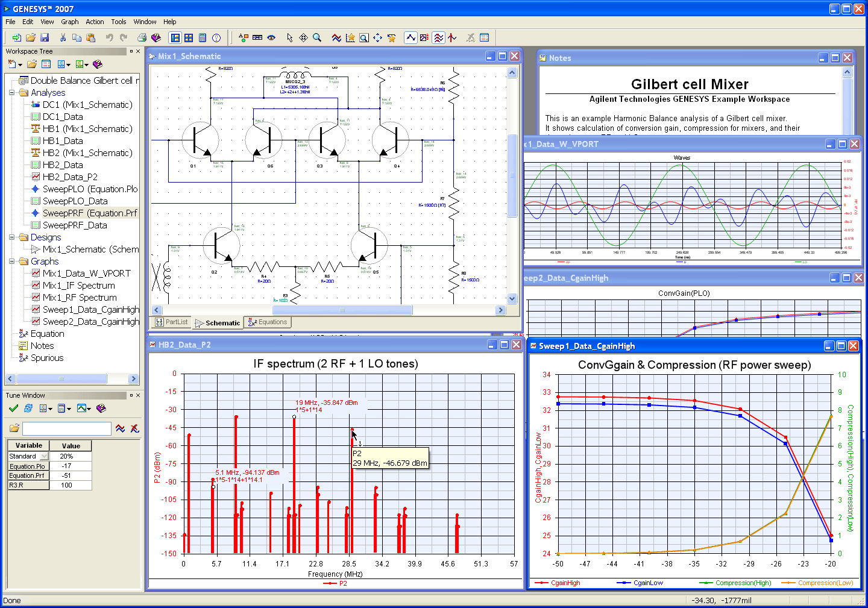
Task: Click the first import arrow icon in the main toolbar
Action: pyautogui.click(x=16, y=37)
